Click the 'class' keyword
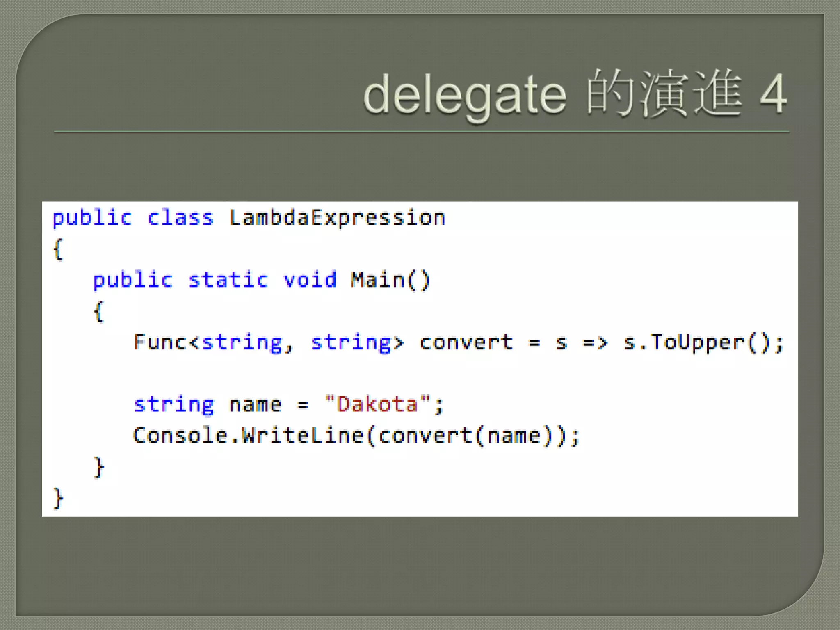The height and width of the screenshot is (630, 840). pos(180,218)
